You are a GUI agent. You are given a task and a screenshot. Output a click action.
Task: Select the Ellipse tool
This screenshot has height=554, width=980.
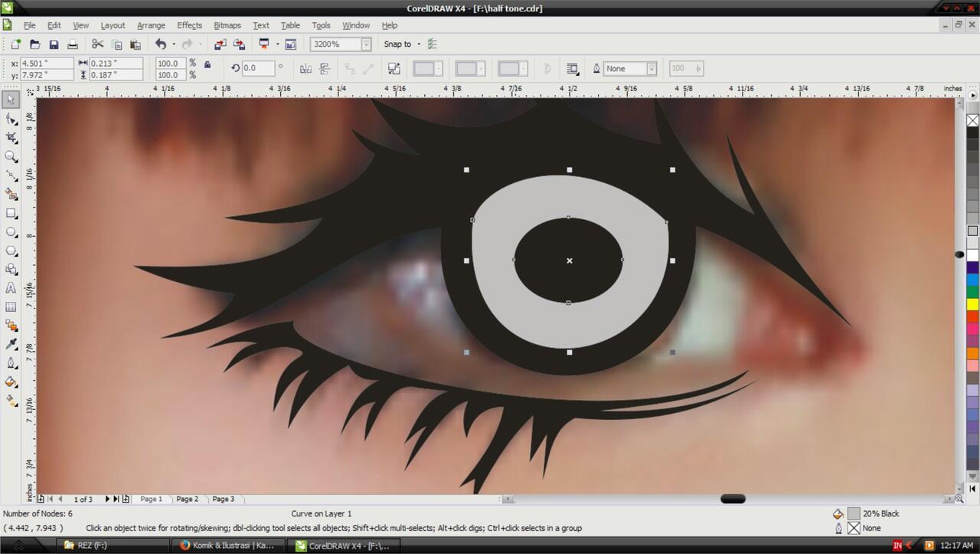point(11,231)
